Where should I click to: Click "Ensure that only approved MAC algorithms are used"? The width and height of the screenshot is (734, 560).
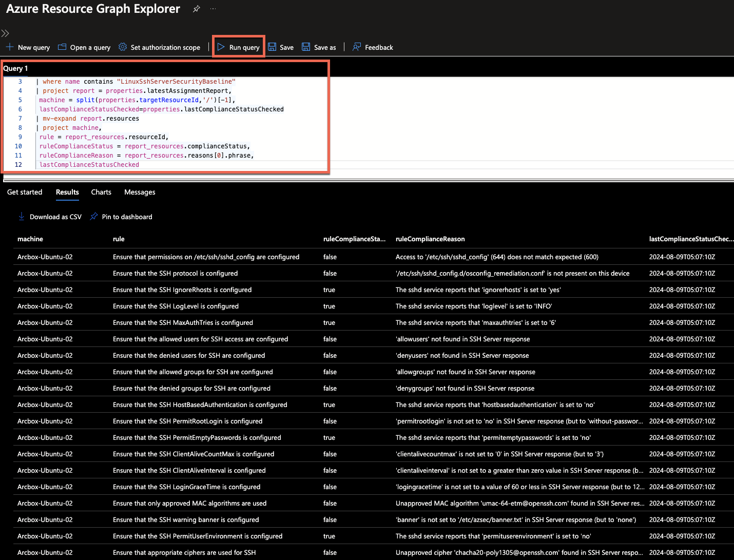pyautogui.click(x=189, y=504)
